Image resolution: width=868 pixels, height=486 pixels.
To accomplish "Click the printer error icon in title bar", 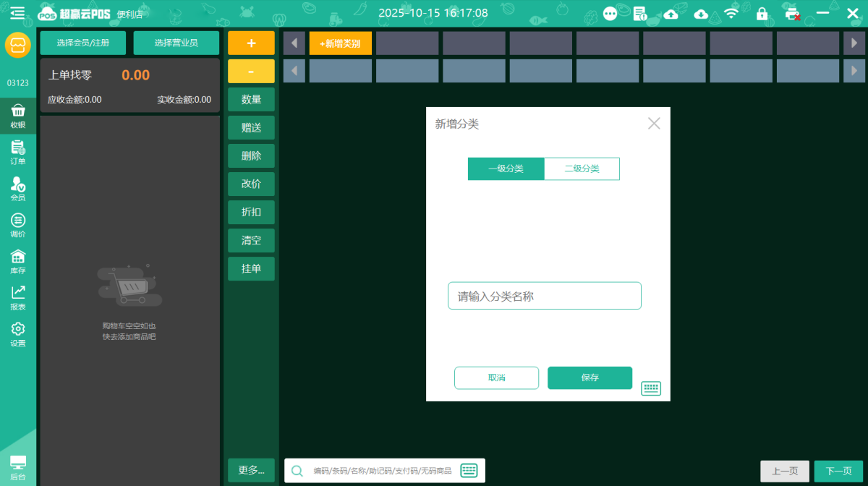I will click(x=793, y=13).
